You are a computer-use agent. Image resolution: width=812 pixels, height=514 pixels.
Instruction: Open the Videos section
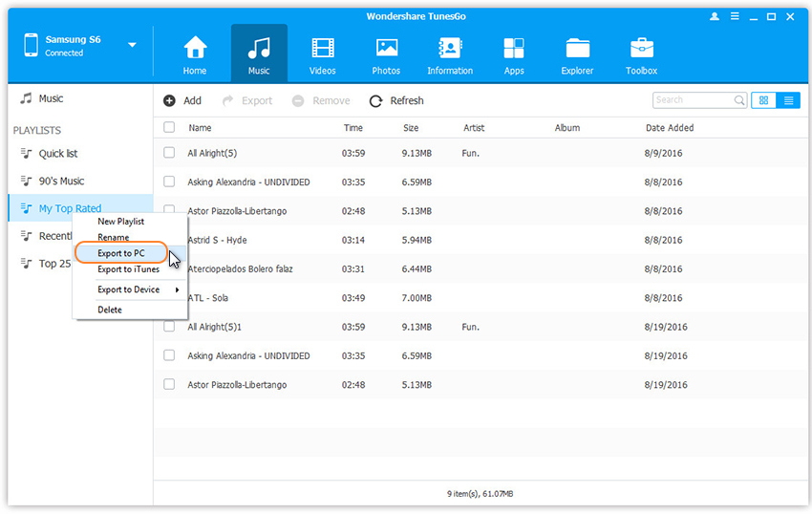[x=323, y=54]
